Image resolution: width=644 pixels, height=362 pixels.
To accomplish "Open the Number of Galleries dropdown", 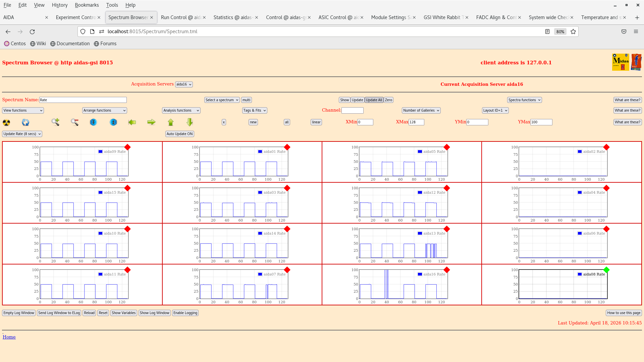I will point(421,110).
